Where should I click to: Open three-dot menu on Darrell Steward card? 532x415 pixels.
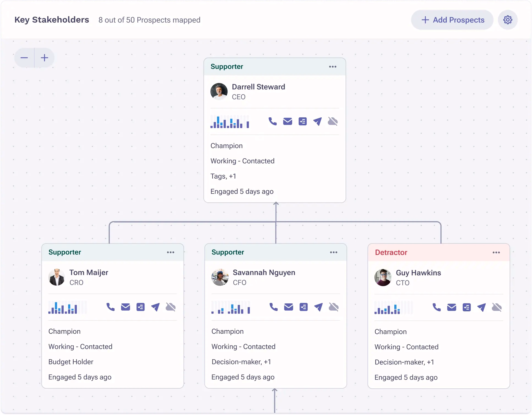coord(332,67)
